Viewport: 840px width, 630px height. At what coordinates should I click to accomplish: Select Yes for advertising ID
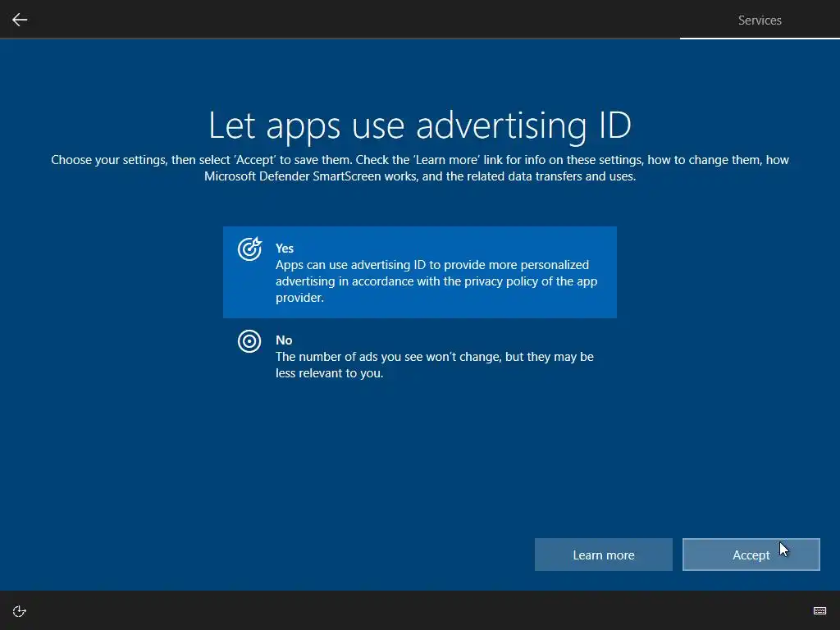[x=419, y=272]
